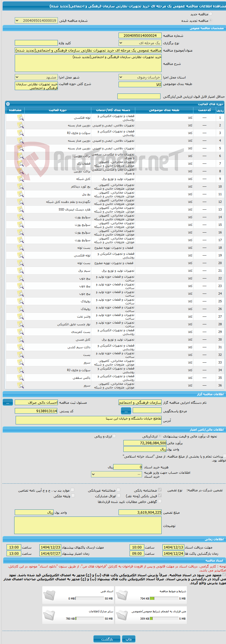Click the کلید واژه input field
Viewport: 226px width, 644px height.
coord(36,43)
